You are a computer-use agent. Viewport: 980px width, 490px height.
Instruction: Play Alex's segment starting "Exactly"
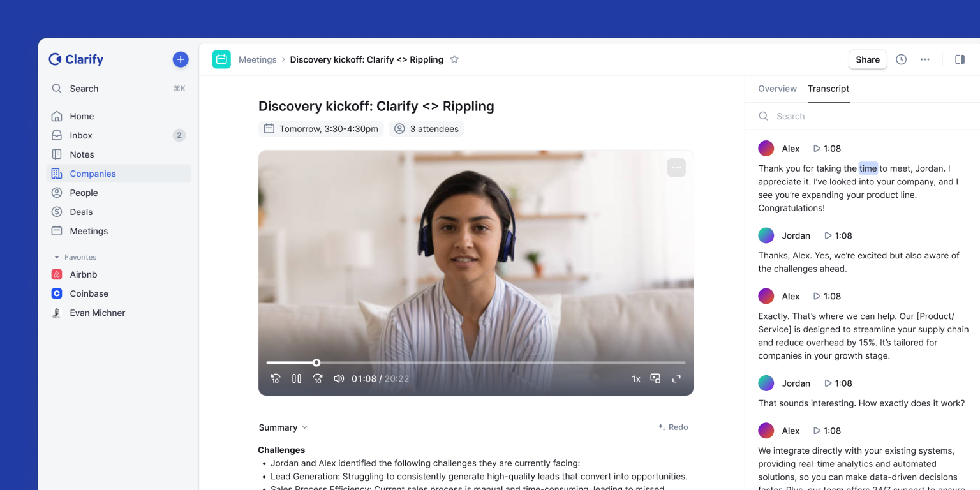[827, 296]
